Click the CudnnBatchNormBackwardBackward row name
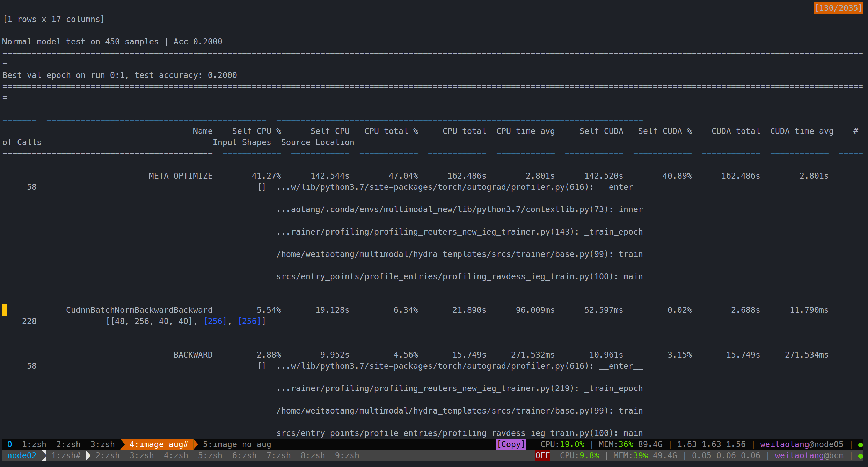 click(139, 310)
